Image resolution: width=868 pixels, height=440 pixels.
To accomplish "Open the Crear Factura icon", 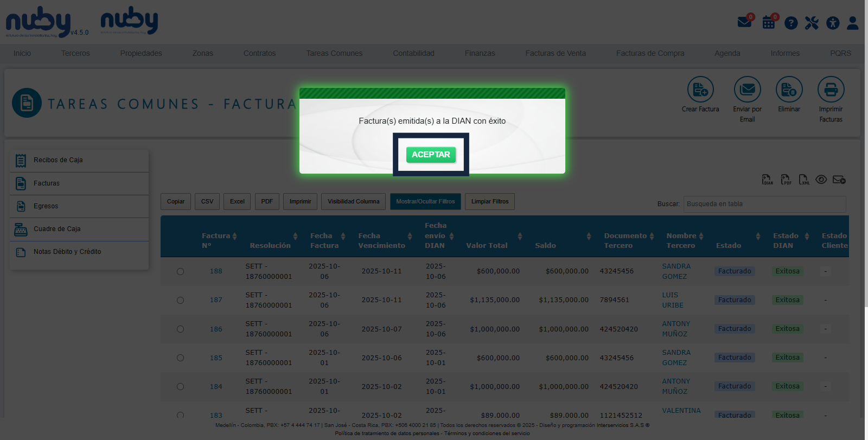I will [700, 90].
